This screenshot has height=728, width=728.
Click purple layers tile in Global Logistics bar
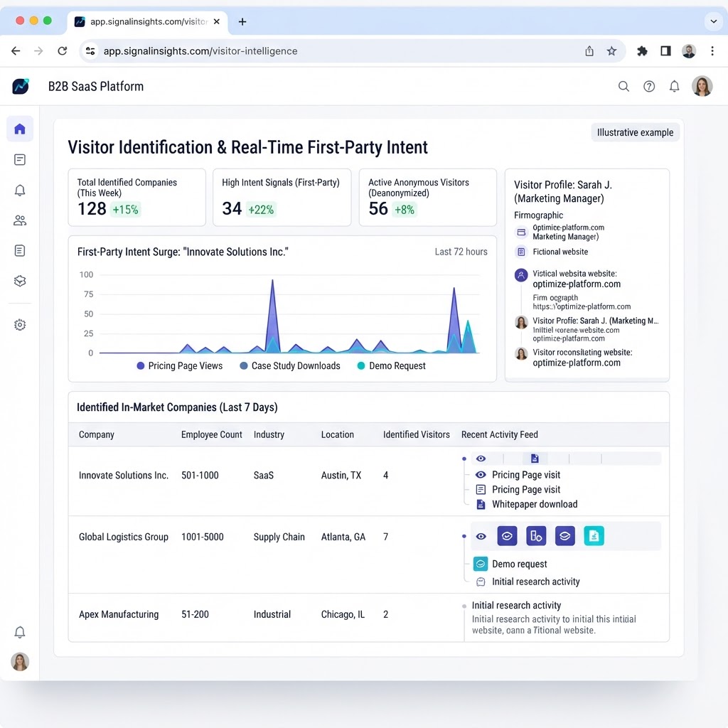564,536
